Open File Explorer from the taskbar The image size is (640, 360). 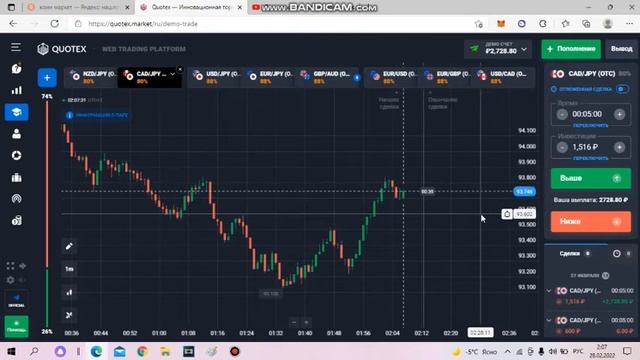pos(165,351)
